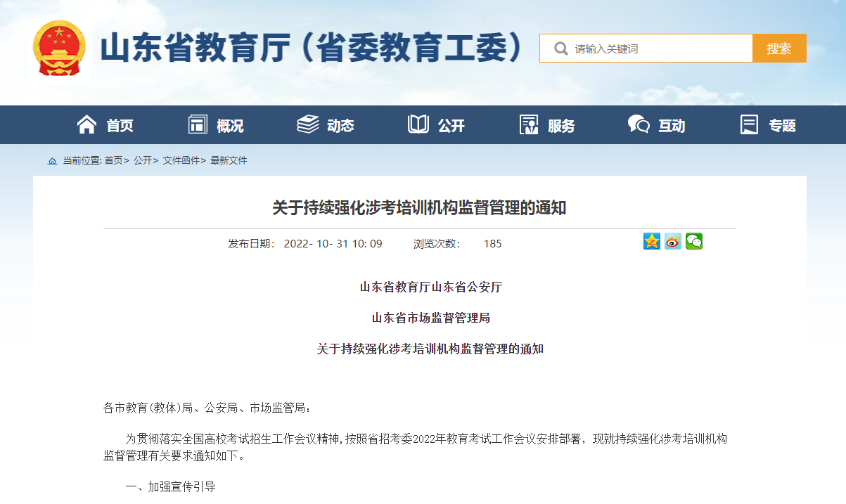Open 最新文件 breadcrumb link
Viewport: 846px width, 504px height.
[229, 161]
